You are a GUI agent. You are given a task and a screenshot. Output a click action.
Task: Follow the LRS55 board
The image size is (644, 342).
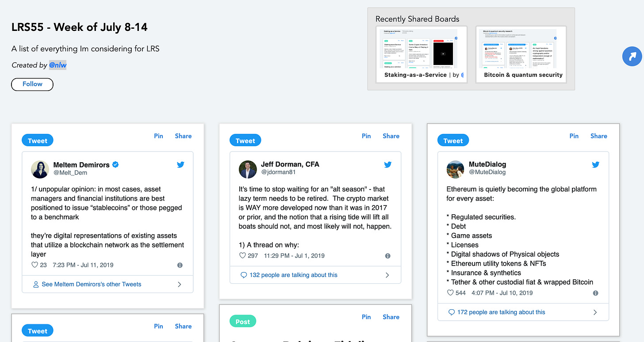tap(32, 84)
